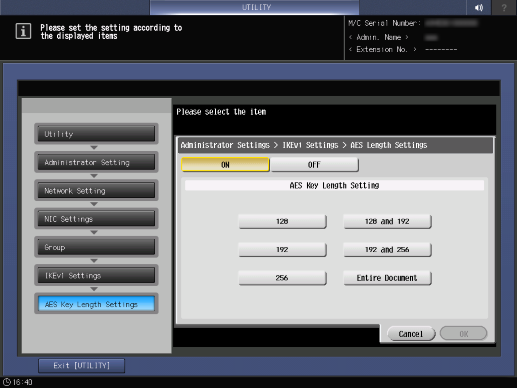Select the 256 key length option
Screen dimensions: 517x388
(282, 278)
